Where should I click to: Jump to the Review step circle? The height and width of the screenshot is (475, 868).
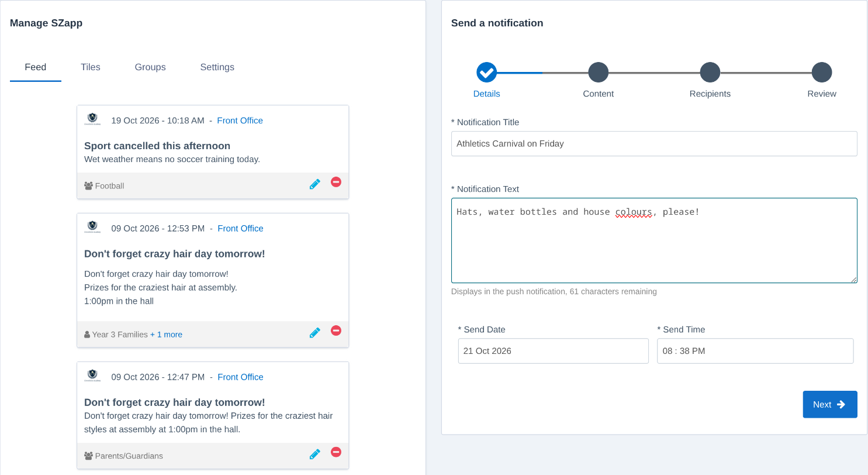point(822,73)
